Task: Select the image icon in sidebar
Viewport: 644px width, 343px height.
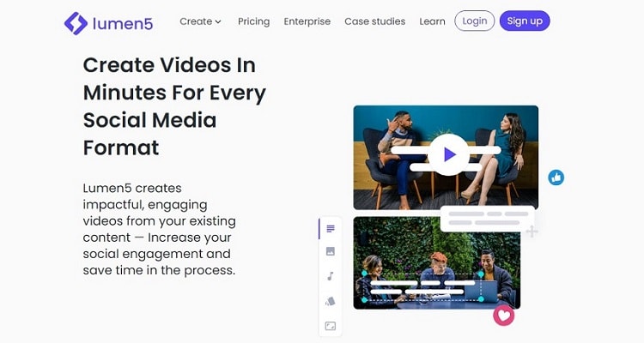Action: click(x=331, y=251)
